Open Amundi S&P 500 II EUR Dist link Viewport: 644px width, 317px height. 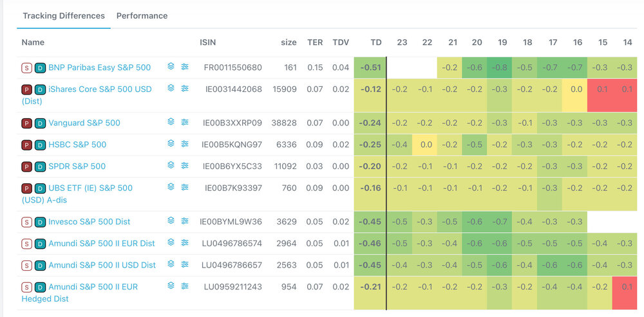point(102,244)
